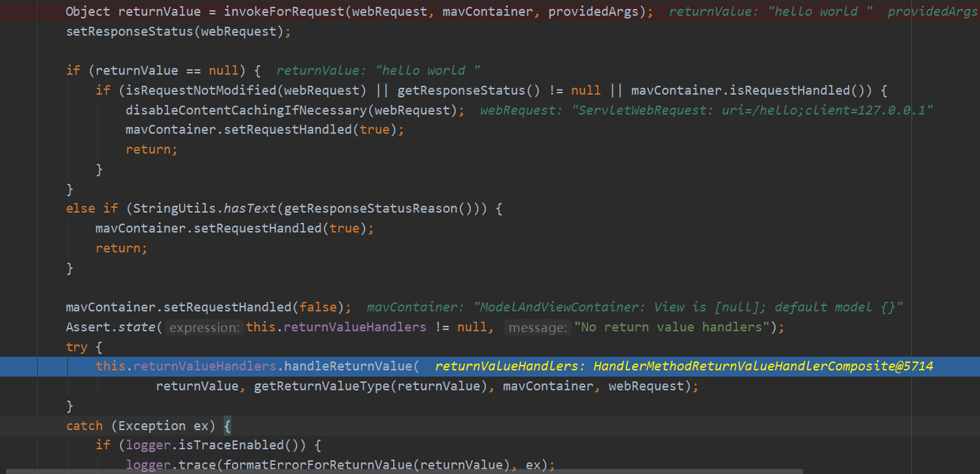Click the StringUtils class reference
The height and width of the screenshot is (474, 980).
(x=174, y=209)
